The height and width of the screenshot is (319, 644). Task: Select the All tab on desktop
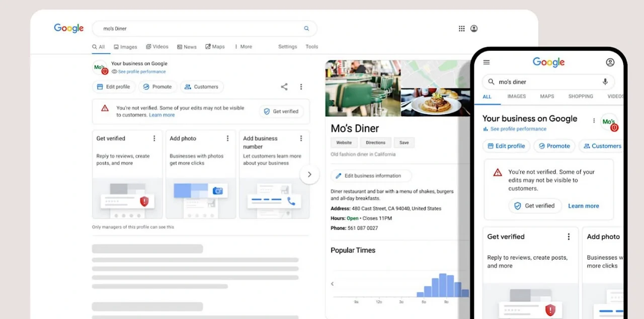(x=99, y=47)
